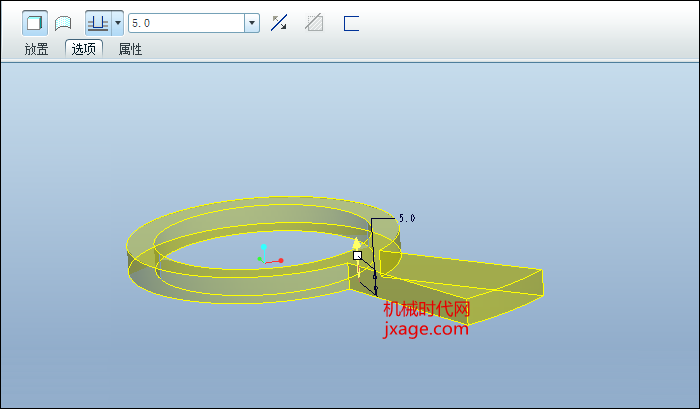The width and height of the screenshot is (700, 409).
Task: Click the depth value field showing 5.0
Action: [x=186, y=23]
